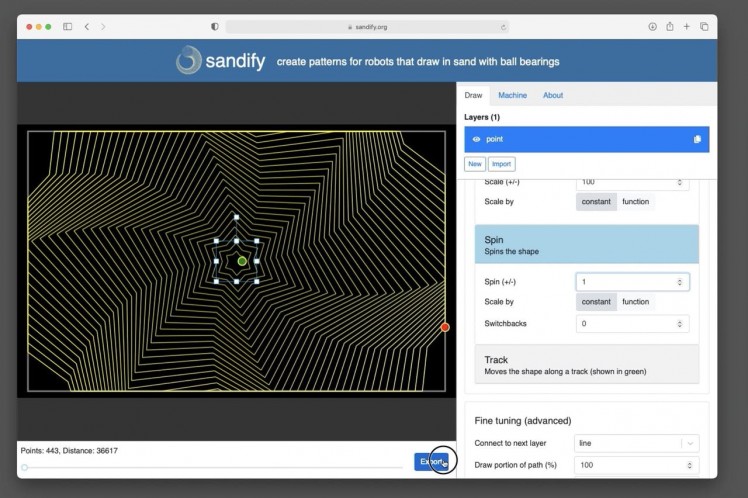Select constant under Spin's Scale by
The image size is (748, 498).
click(x=596, y=302)
